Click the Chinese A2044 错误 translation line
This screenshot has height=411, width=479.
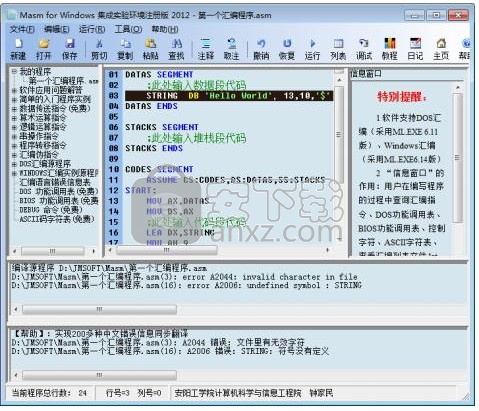point(158,343)
